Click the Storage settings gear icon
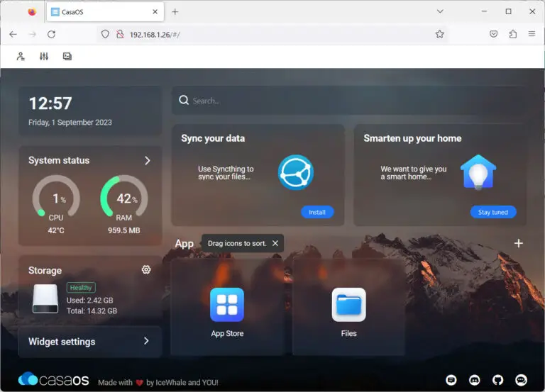Screen dimensions: 545x392 pos(146,270)
